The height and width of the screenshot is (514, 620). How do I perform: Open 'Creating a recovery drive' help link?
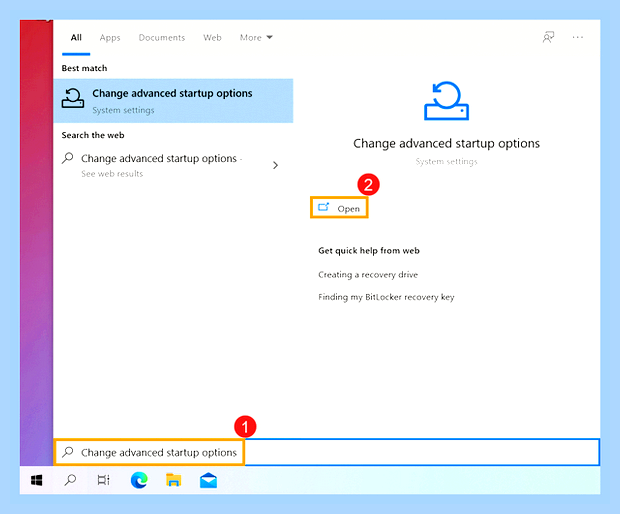(368, 274)
